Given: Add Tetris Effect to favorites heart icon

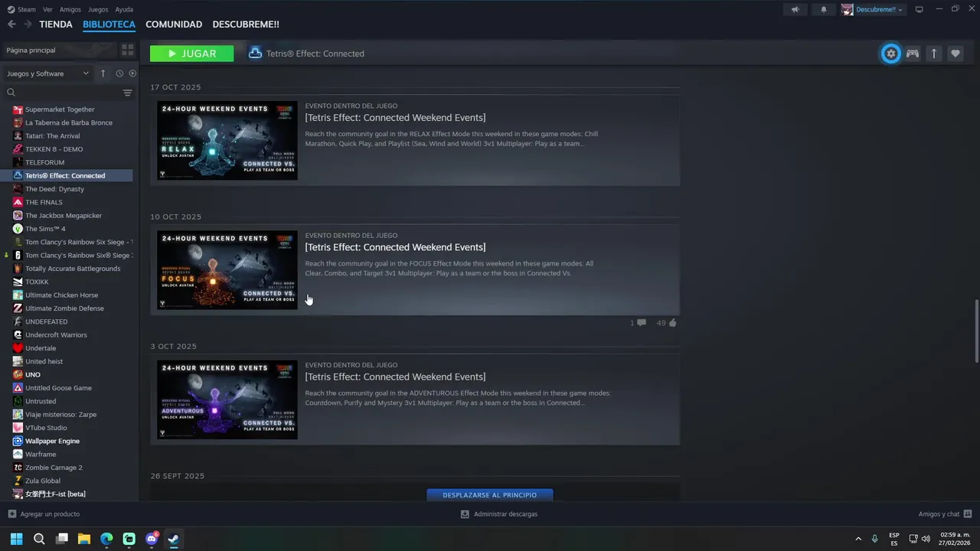Looking at the screenshot, I should pyautogui.click(x=955, y=54).
